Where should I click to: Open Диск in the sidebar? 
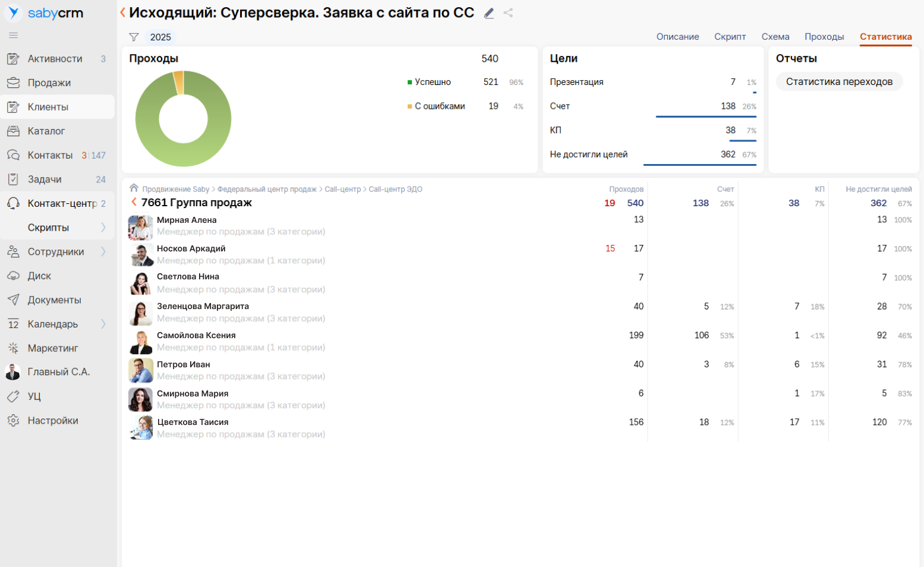point(39,276)
